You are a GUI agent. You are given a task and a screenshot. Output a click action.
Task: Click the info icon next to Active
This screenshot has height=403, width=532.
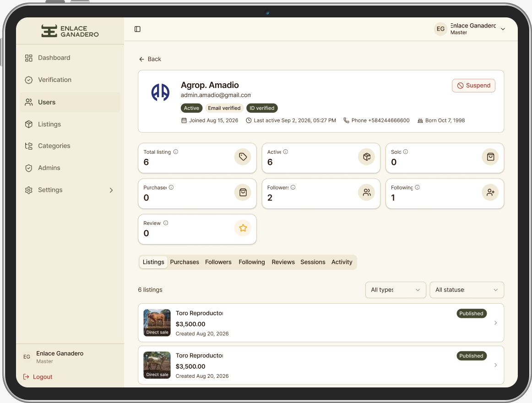tap(286, 152)
